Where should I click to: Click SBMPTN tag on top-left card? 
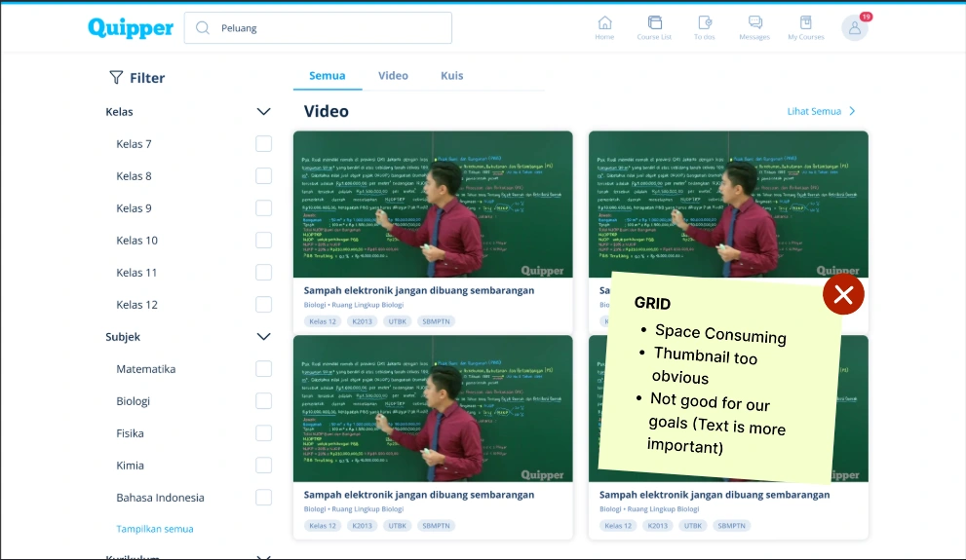coord(436,321)
